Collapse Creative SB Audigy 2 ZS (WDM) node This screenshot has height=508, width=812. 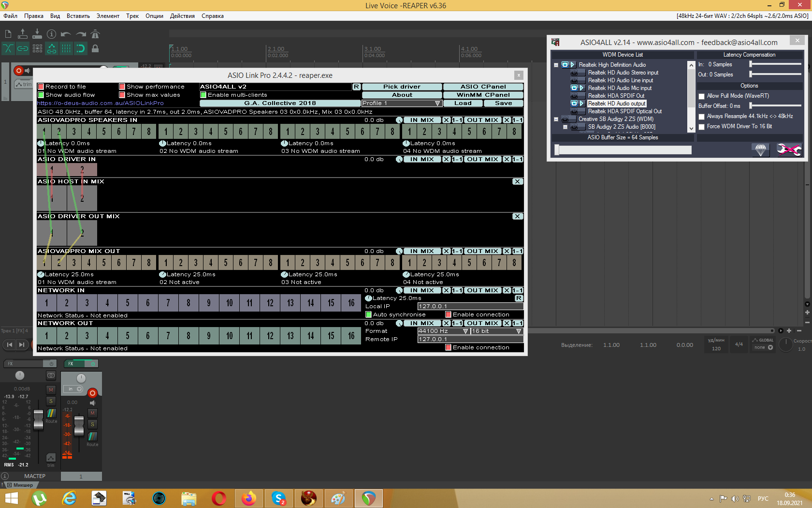coord(556,119)
